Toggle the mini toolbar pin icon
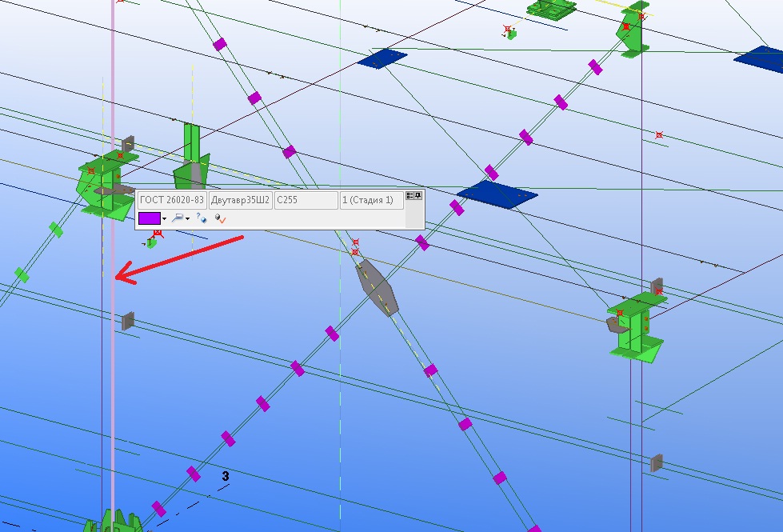The width and height of the screenshot is (783, 532). 417,195
